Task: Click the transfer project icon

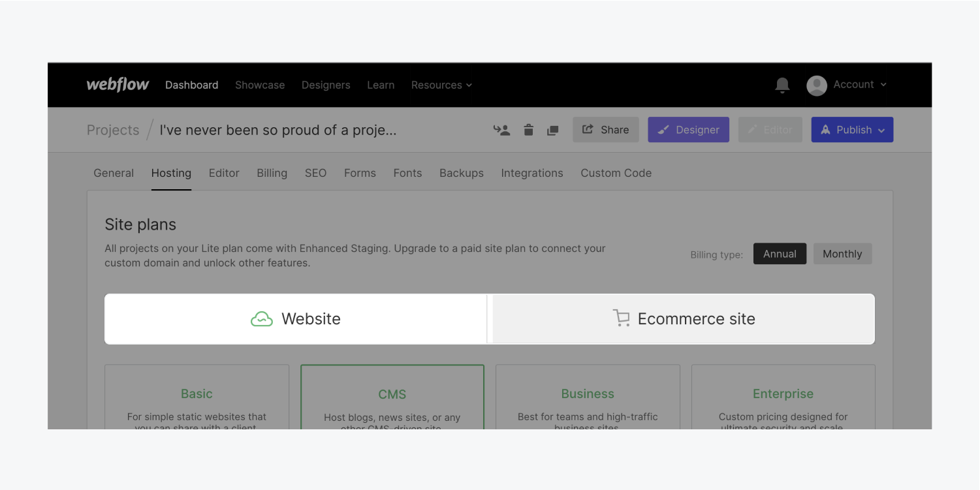Action: click(501, 130)
